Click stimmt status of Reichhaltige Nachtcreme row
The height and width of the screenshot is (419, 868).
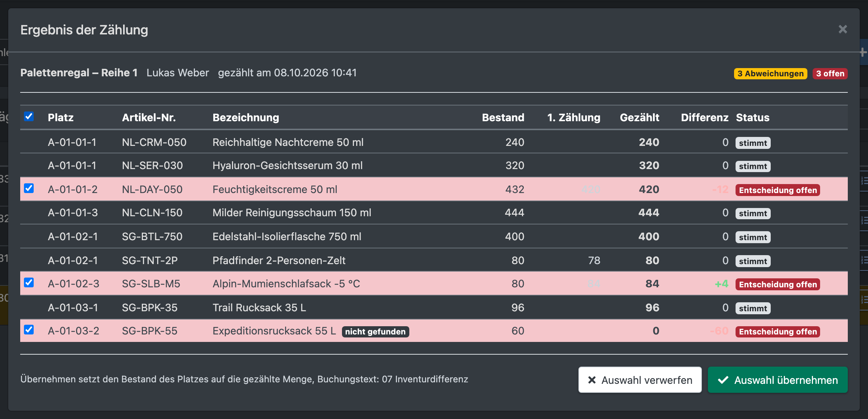753,143
